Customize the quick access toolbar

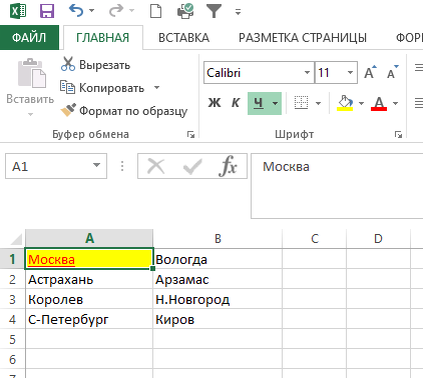tap(238, 12)
